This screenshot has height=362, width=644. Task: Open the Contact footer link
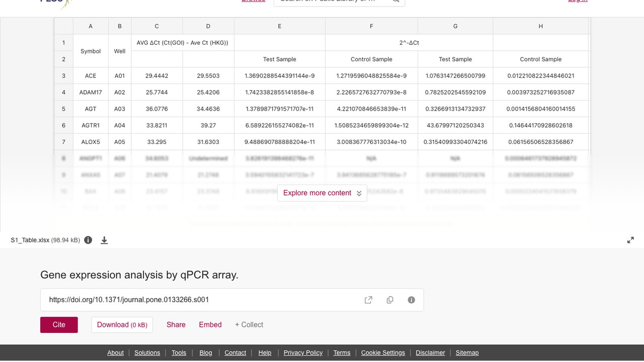click(x=235, y=353)
